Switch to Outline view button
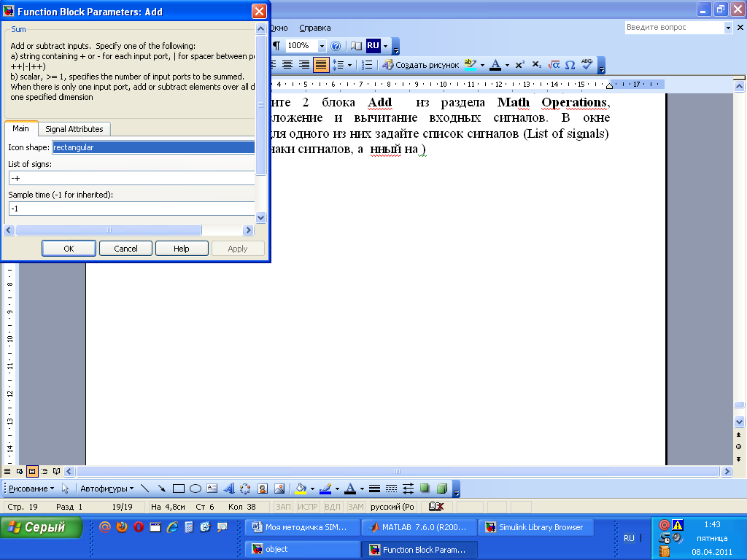Screen dimensions: 747x560 pos(44,472)
